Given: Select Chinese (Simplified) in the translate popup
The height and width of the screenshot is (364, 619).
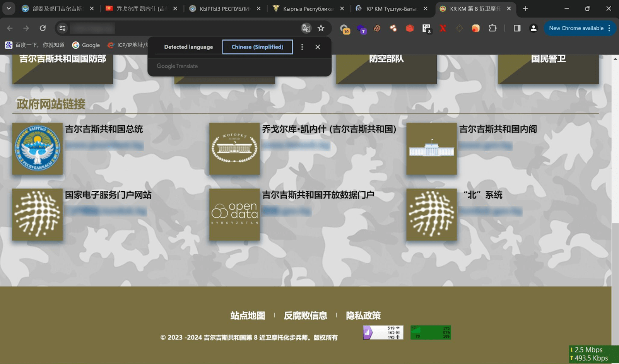Looking at the screenshot, I should click(257, 47).
